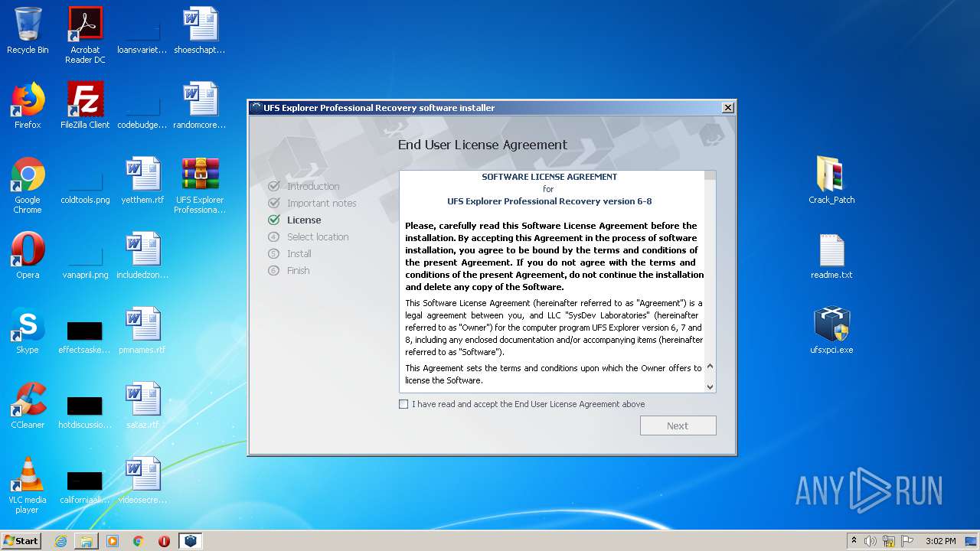Screen dimensions: 980x551
Task: Select the Crack_Patch folder icon
Action: pos(831,181)
